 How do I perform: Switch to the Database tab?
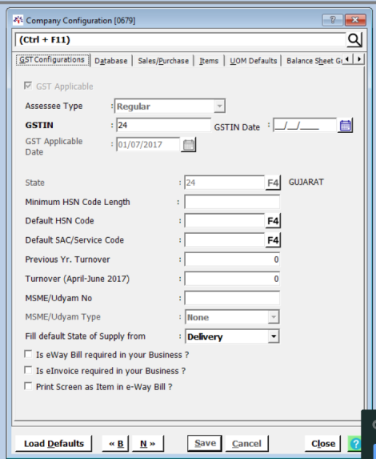coord(111,61)
